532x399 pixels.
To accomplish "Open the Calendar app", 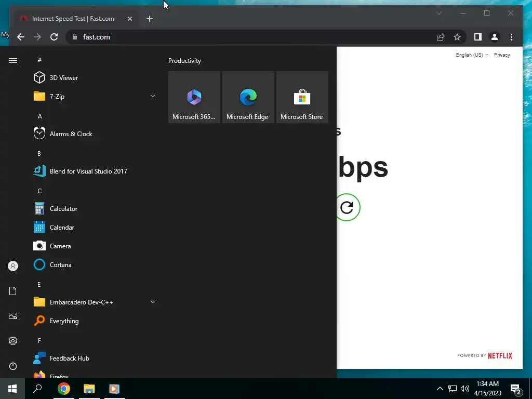I will tap(95, 228).
